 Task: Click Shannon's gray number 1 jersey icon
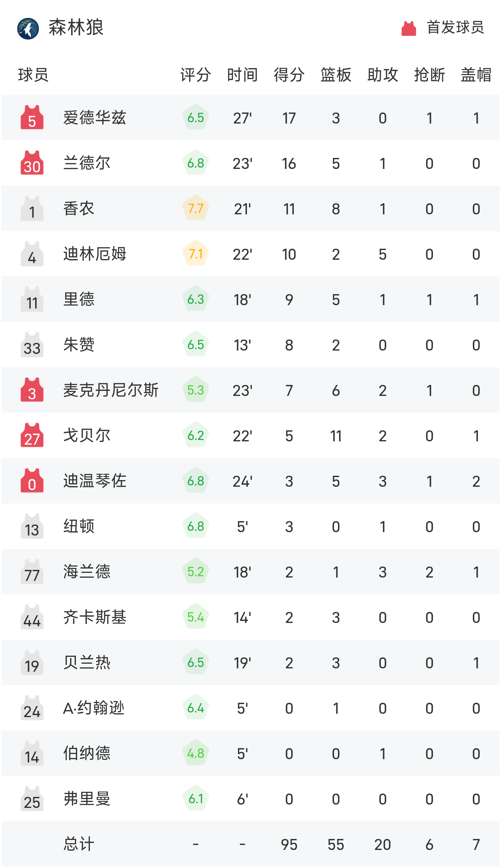pyautogui.click(x=32, y=208)
